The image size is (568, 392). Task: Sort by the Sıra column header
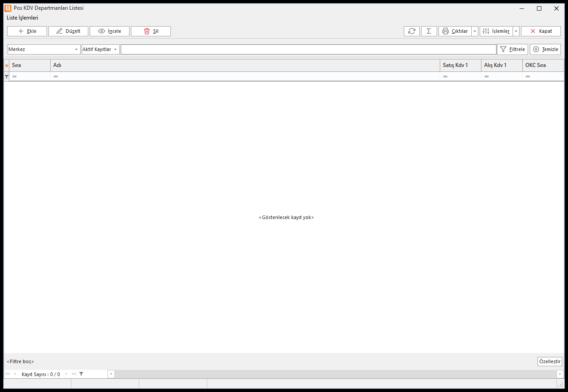click(30, 66)
